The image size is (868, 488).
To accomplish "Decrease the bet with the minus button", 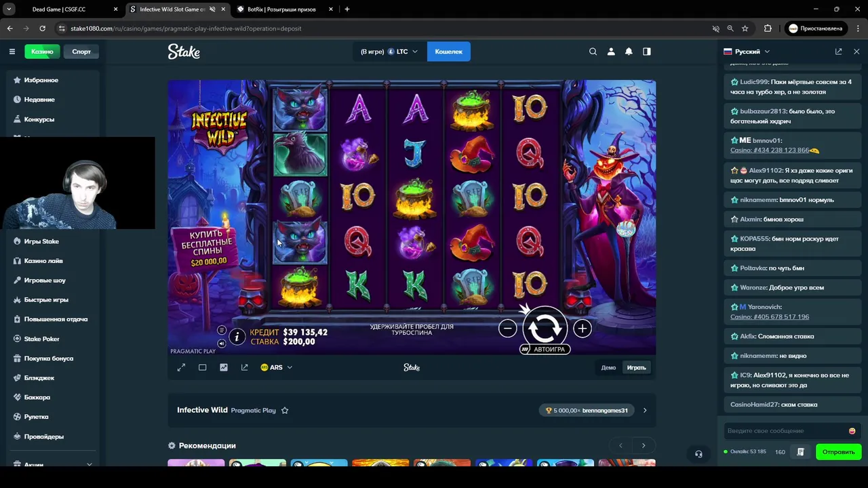I will (507, 329).
